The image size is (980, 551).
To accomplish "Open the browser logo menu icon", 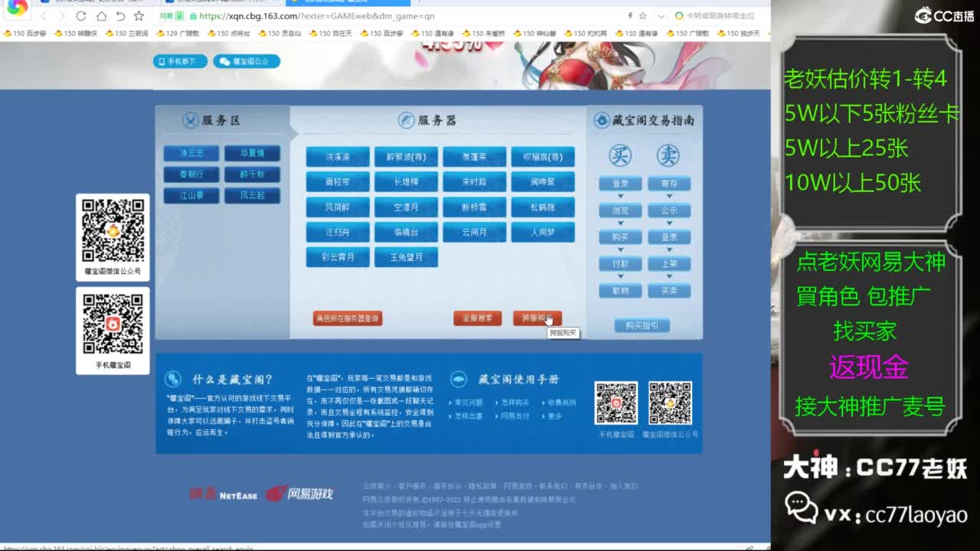I will coord(16,8).
